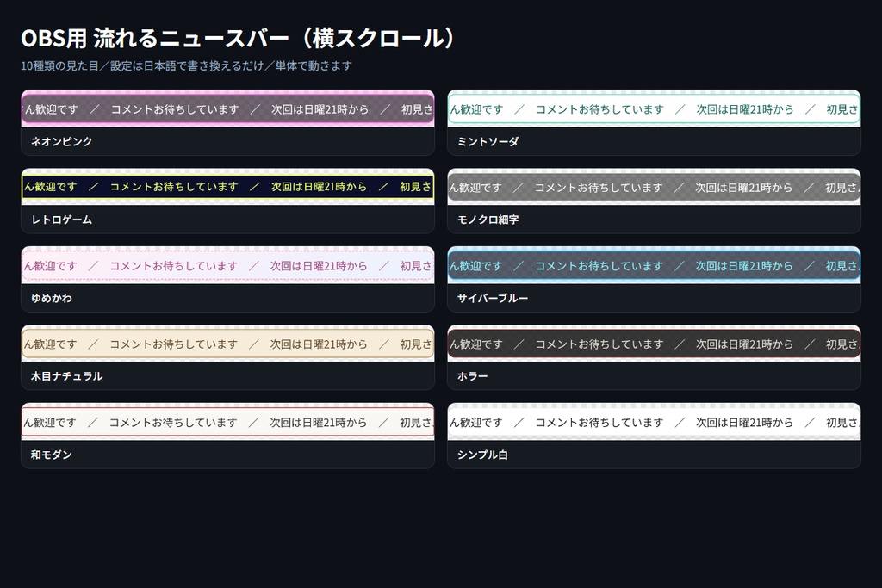Select the 和モダン label text
Viewport: 882px width, 588px height.
pyautogui.click(x=51, y=455)
